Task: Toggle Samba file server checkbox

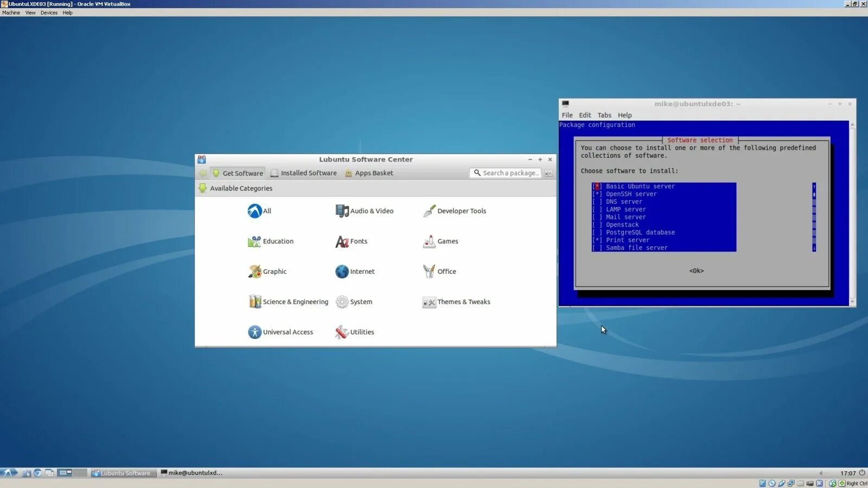Action: pos(597,248)
